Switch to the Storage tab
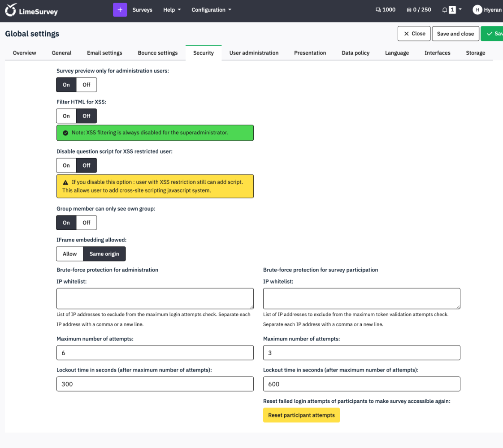This screenshot has height=448, width=503. (x=475, y=53)
